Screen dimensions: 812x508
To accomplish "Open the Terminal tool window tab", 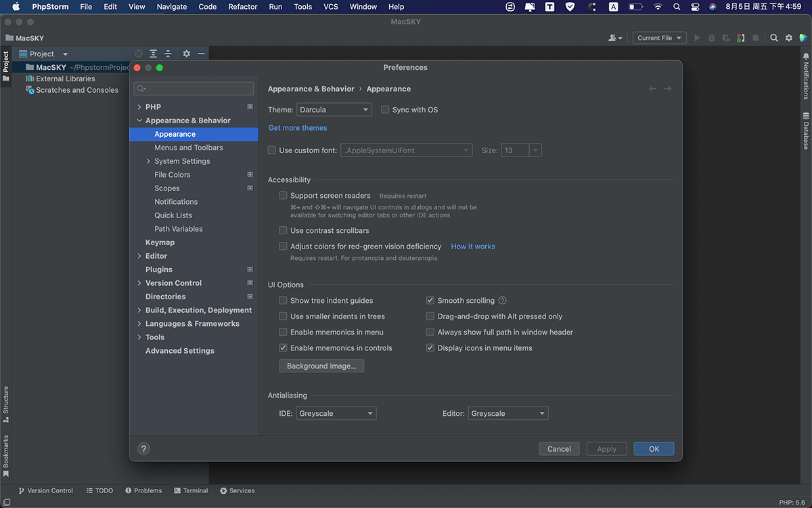I will coord(191,490).
